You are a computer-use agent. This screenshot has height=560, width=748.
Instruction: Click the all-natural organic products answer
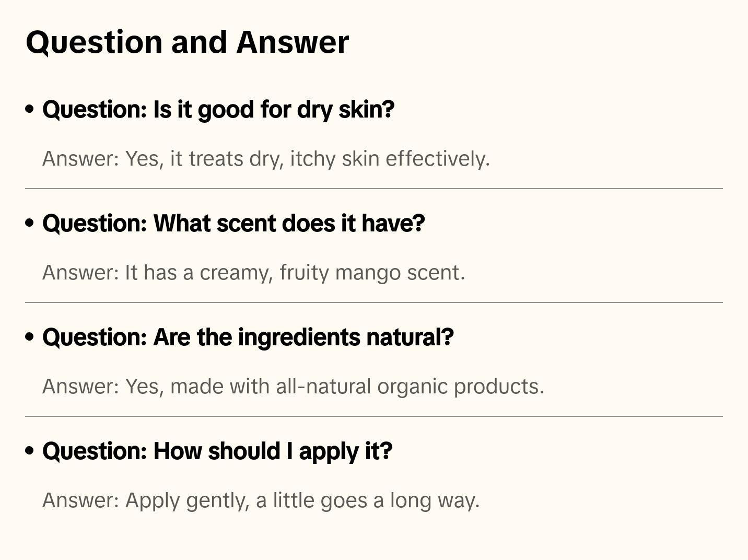coord(293,387)
